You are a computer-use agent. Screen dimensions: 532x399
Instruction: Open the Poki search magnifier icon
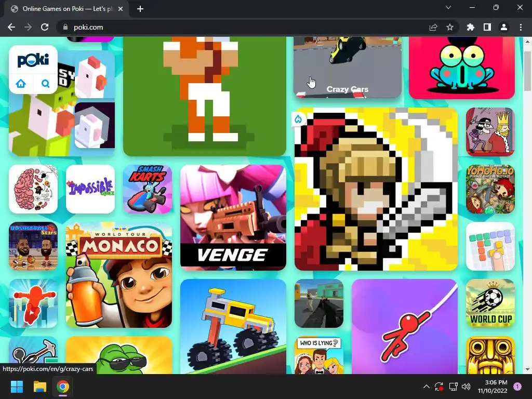click(x=45, y=84)
